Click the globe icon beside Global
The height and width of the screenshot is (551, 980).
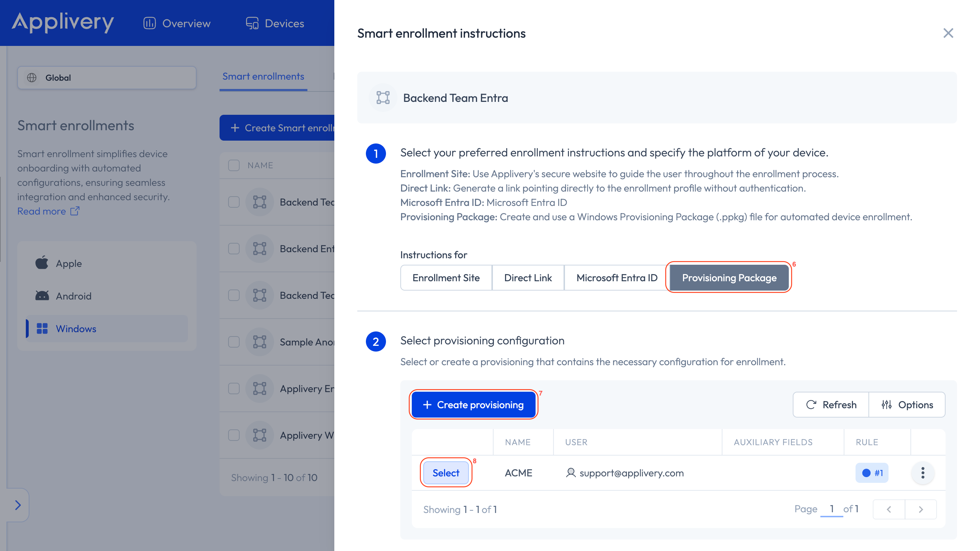[32, 77]
